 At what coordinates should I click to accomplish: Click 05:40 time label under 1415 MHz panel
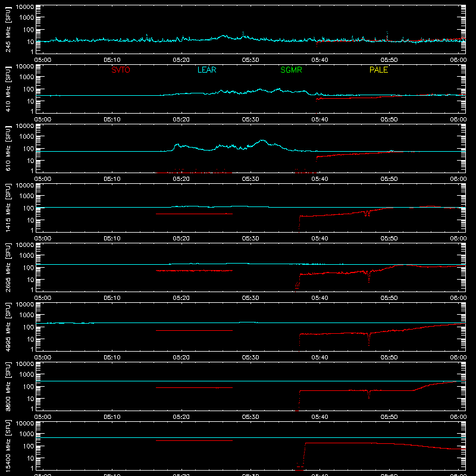click(320, 239)
